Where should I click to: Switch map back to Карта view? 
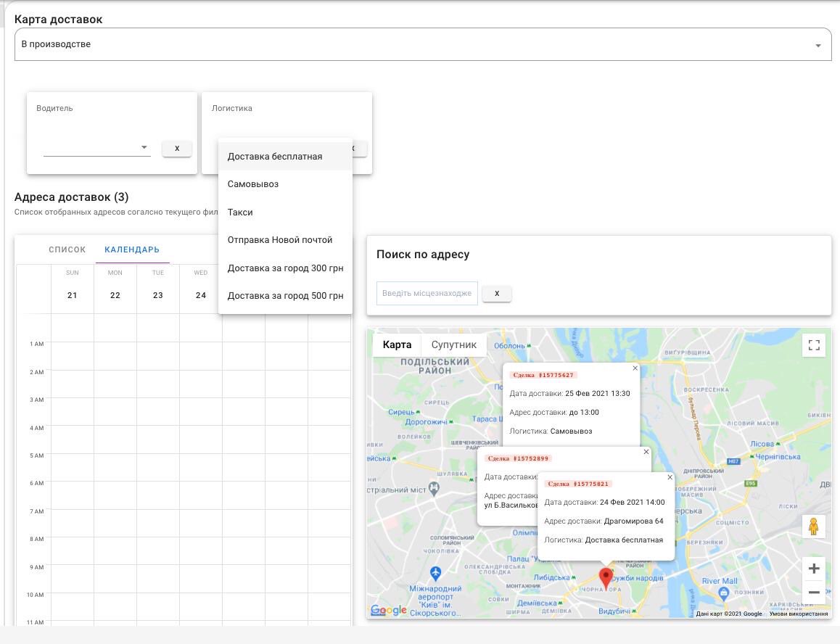[397, 344]
